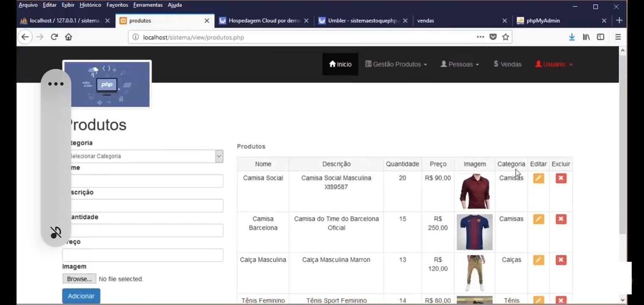Open the Selecionar Categoria dropdown

(x=143, y=156)
